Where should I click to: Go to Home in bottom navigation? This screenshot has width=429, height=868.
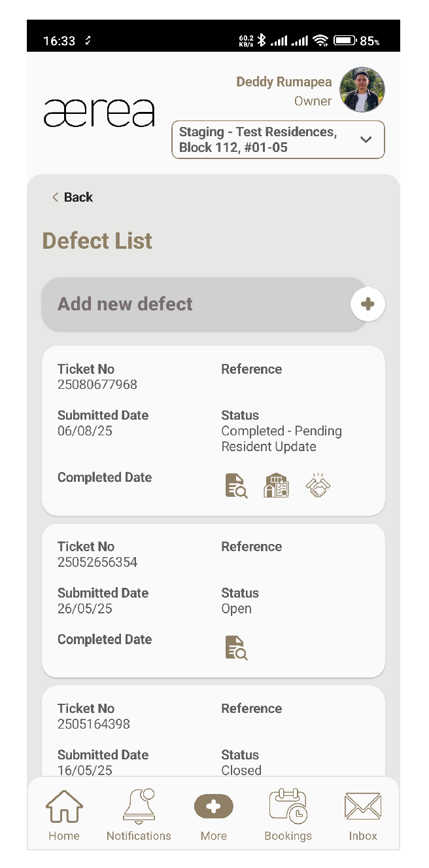tap(64, 815)
